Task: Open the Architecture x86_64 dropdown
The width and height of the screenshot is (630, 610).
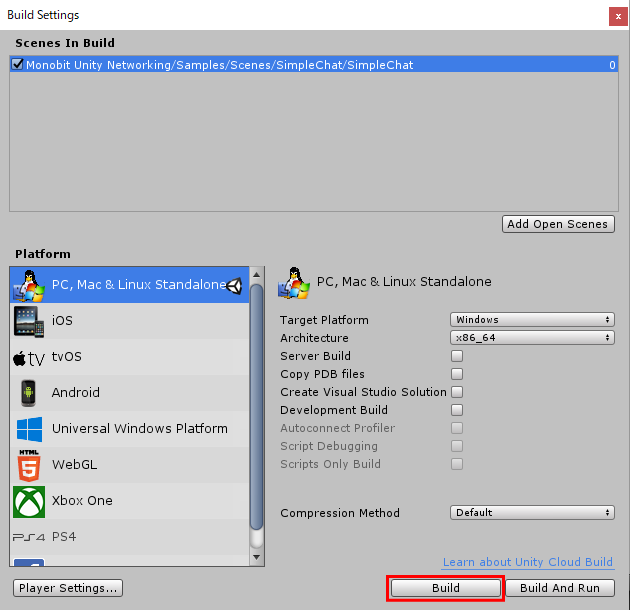Action: pos(532,338)
